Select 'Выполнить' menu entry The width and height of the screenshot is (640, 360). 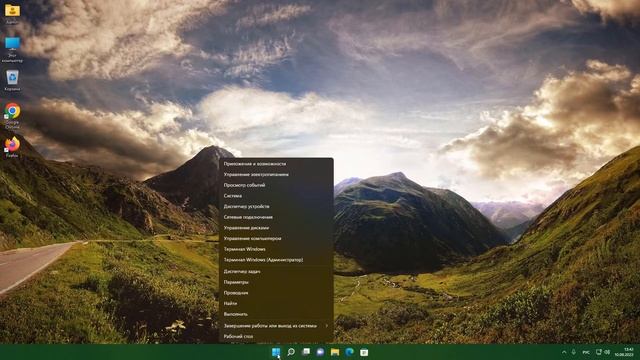click(276, 314)
